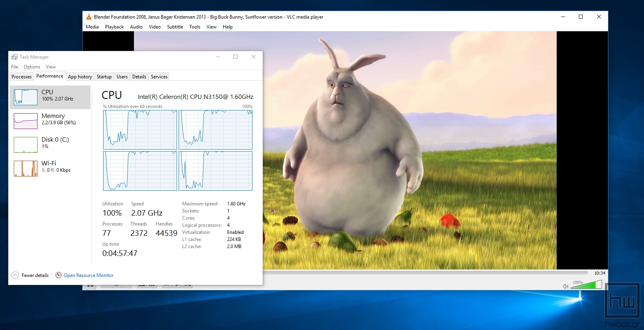Open the VLC View menu
This screenshot has height=330, width=644.
pos(211,27)
